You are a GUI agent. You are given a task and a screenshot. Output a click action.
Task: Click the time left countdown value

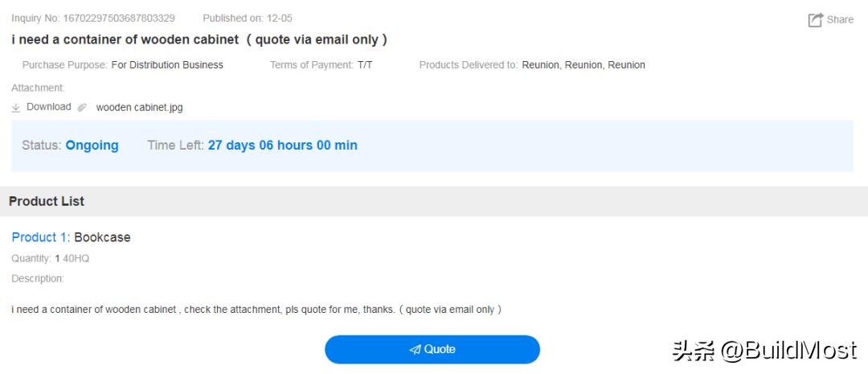pos(282,146)
